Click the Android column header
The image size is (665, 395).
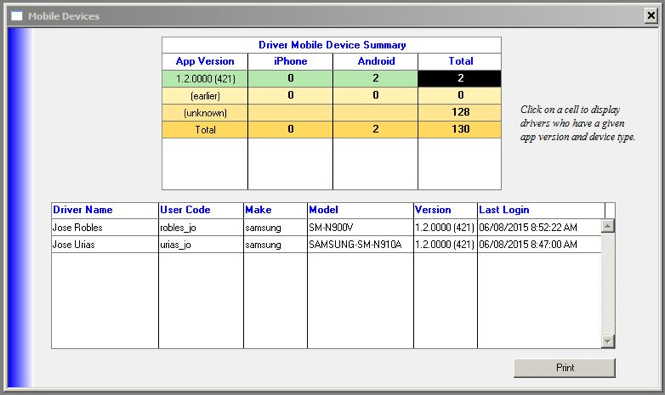tap(375, 62)
